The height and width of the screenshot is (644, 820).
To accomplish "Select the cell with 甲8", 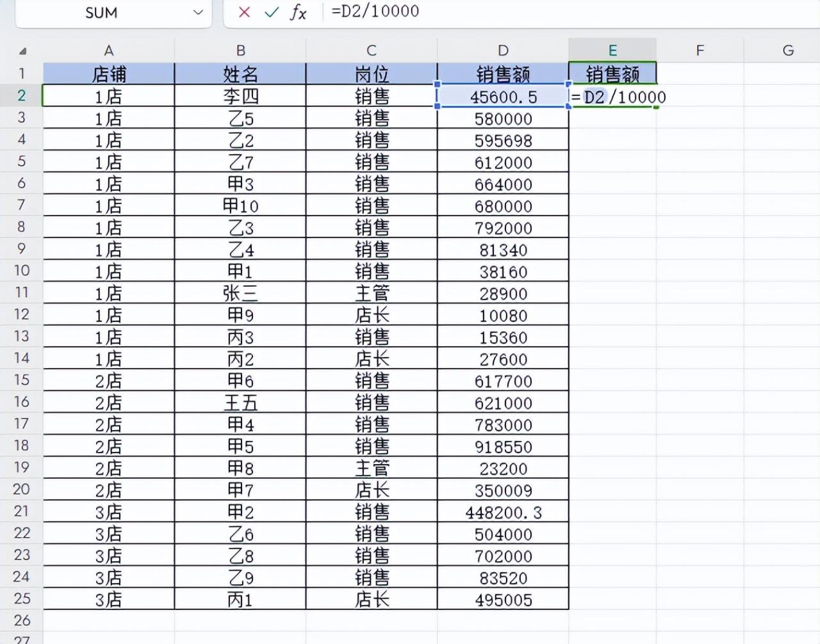I will (x=240, y=468).
